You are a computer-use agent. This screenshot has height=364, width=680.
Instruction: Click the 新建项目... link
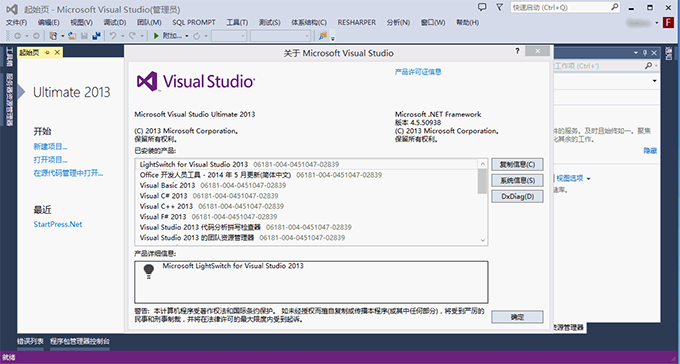coord(51,147)
